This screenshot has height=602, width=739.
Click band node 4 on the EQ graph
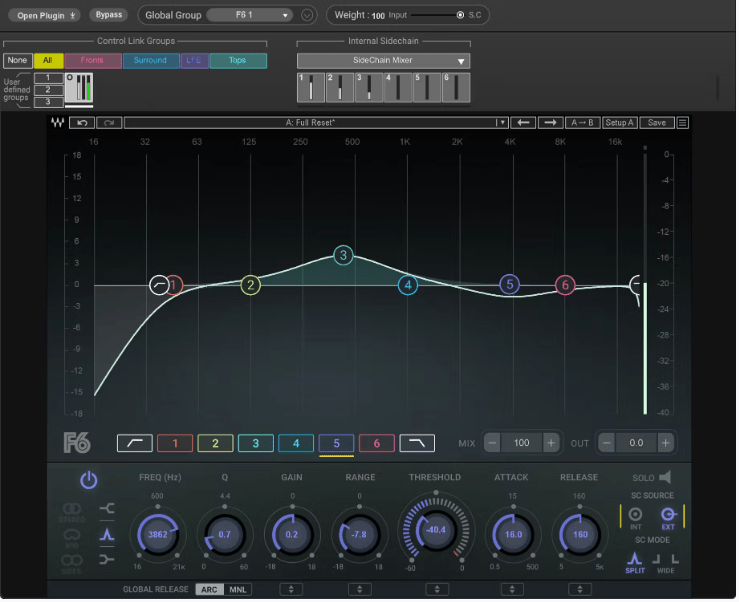(408, 285)
